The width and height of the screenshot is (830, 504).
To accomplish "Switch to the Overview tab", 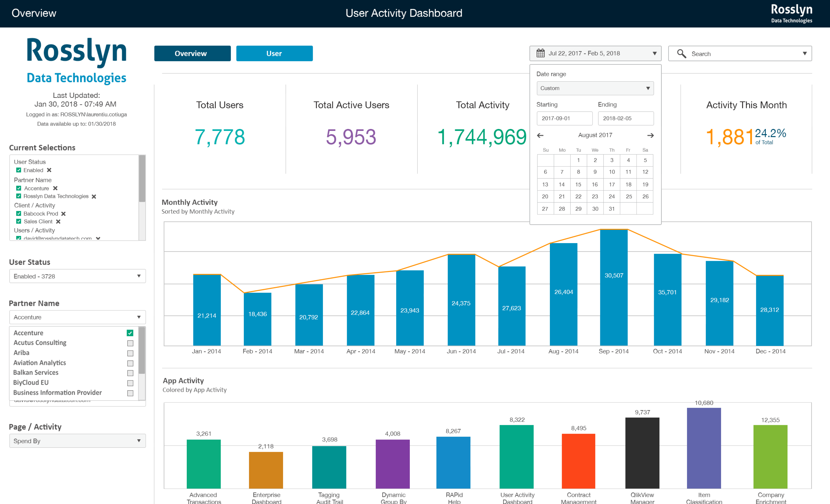I will click(192, 54).
